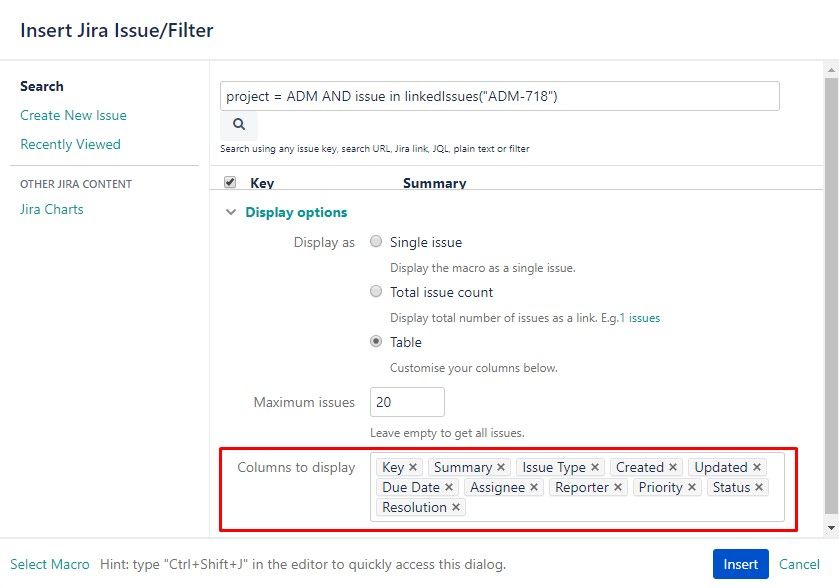This screenshot has width=839, height=588.
Task: Remove the Due Date column tag
Action: click(x=449, y=487)
